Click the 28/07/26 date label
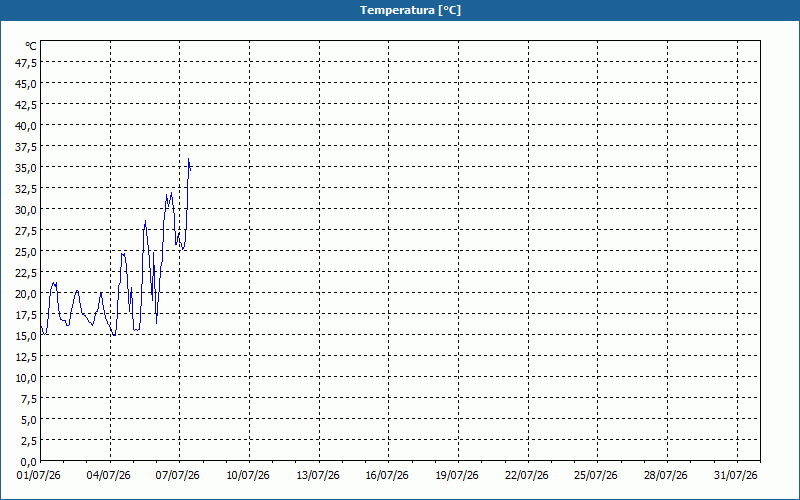This screenshot has height=500, width=800. [666, 476]
